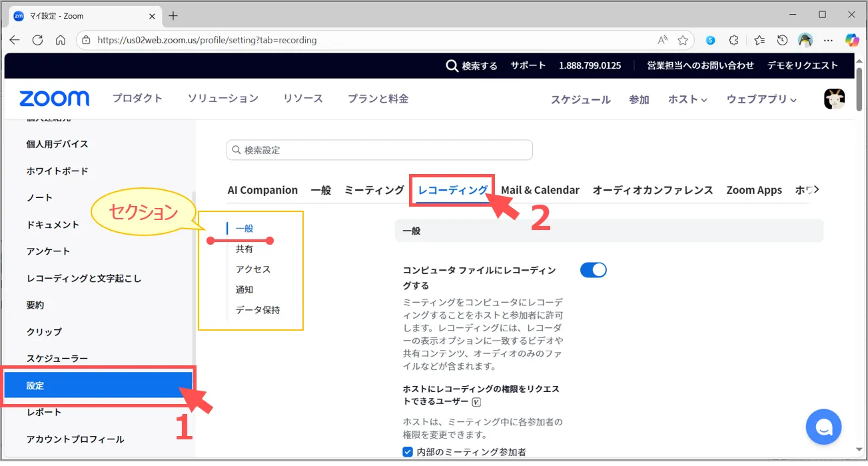Expand the ウェブアプリ dropdown menu
The image size is (868, 466).
(x=761, y=99)
